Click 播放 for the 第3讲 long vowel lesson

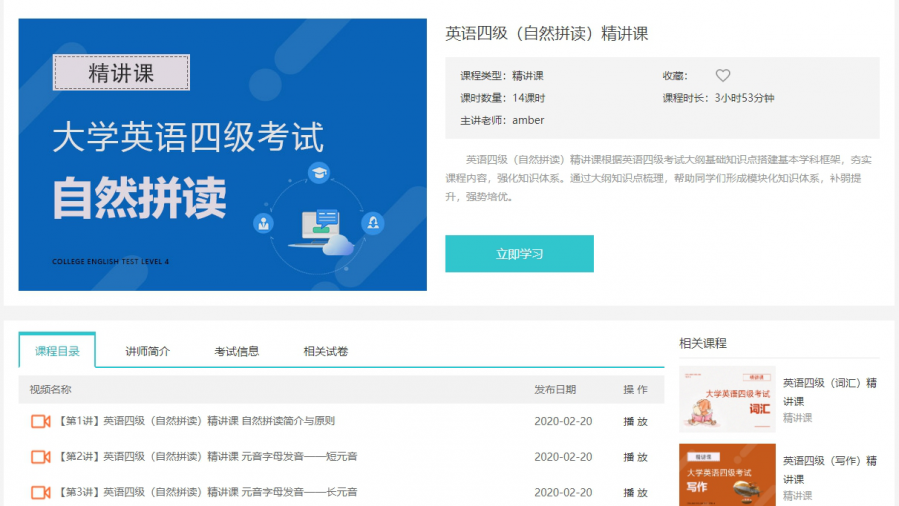635,492
